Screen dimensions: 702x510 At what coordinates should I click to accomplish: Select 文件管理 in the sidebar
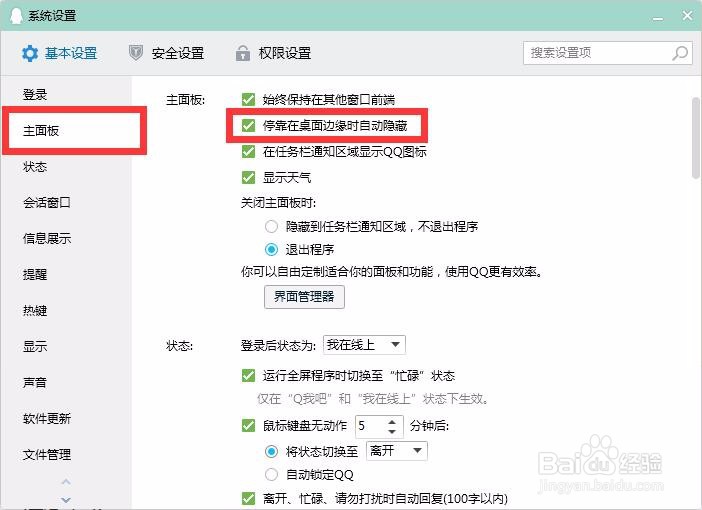47,454
